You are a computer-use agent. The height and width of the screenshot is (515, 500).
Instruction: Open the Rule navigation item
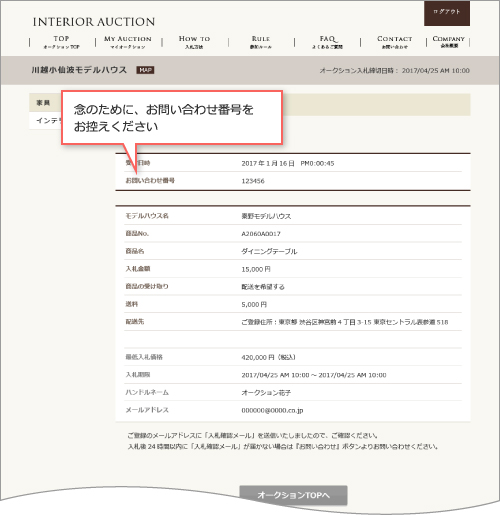[261, 42]
